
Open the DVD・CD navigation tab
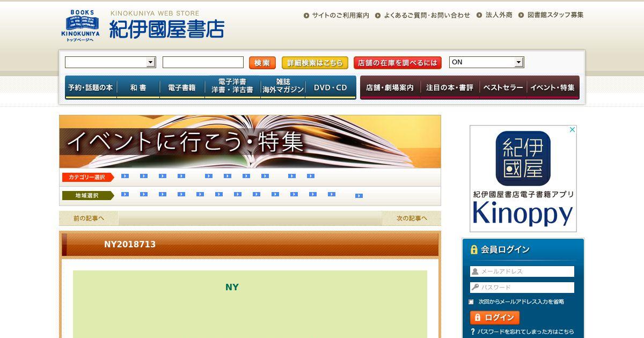coord(331,87)
